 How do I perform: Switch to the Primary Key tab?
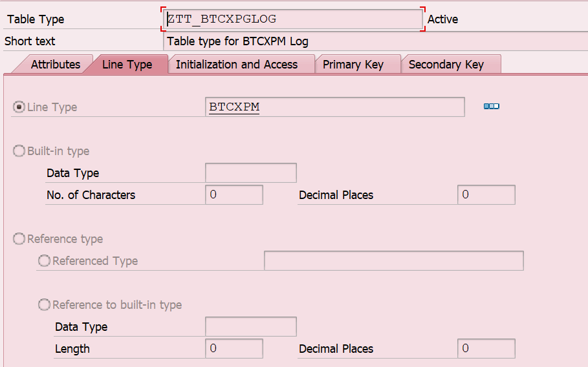click(353, 65)
